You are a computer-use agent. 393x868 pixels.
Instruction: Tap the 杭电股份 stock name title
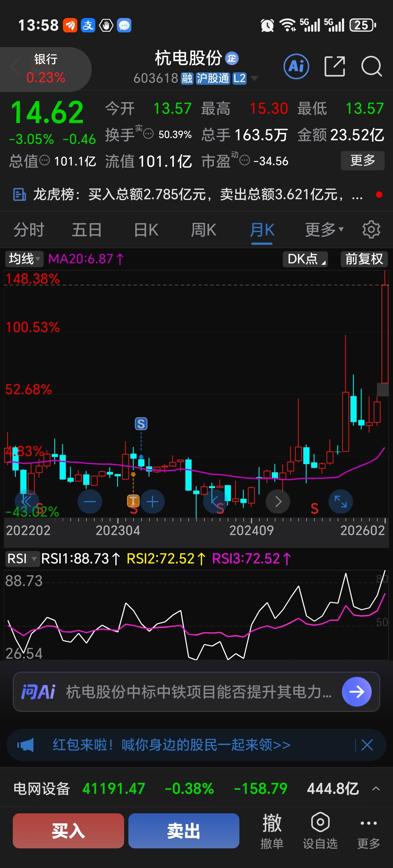click(188, 58)
